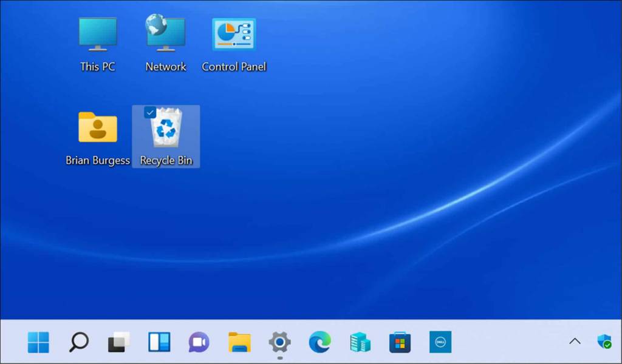Launch Microsoft Teams Chat

coord(199,342)
